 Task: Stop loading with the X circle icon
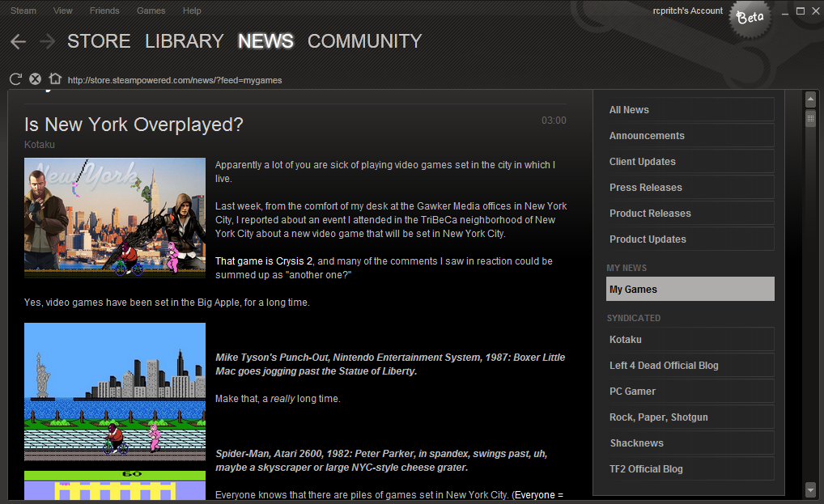coord(35,79)
